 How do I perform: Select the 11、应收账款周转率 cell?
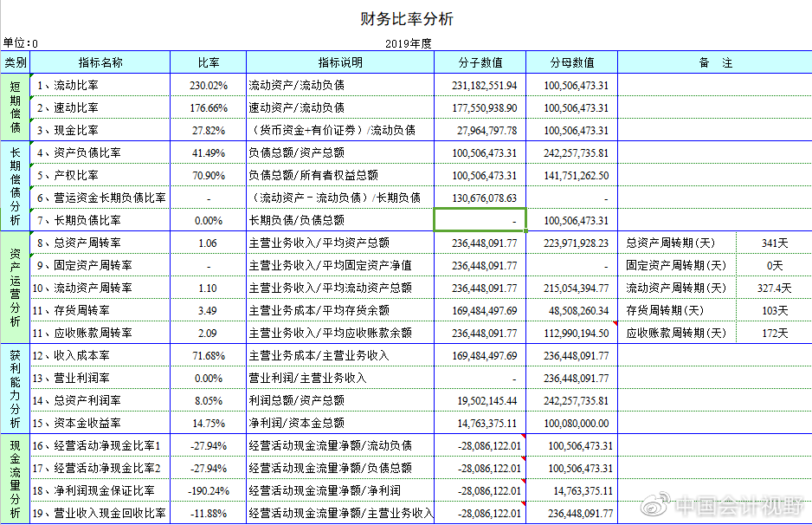(x=100, y=333)
